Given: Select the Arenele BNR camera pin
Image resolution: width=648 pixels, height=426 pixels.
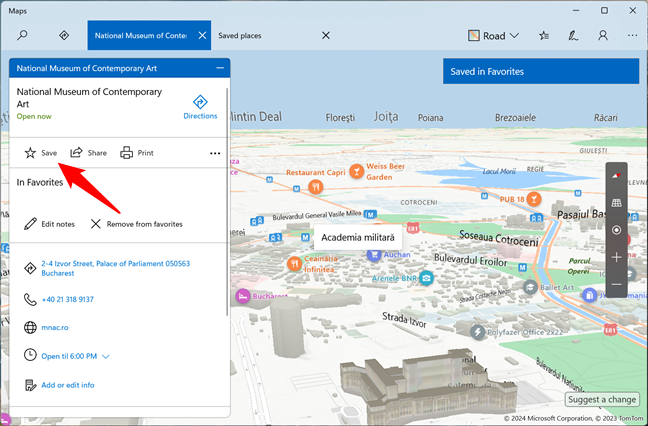Looking at the screenshot, I should 426,278.
